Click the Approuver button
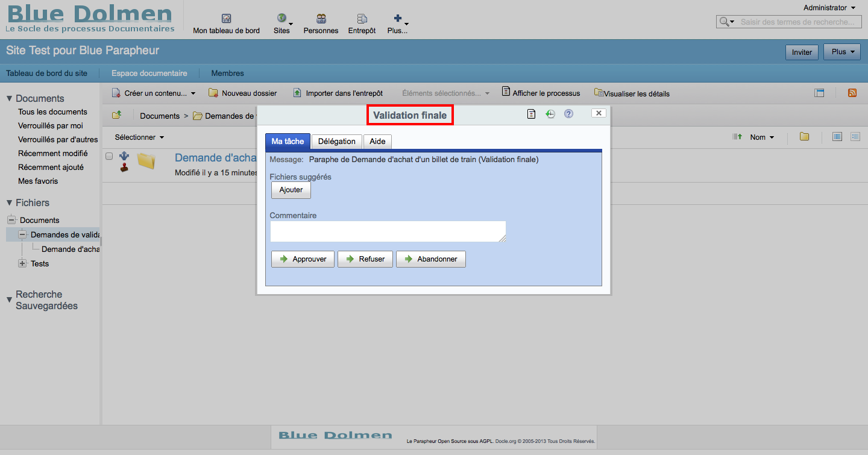The width and height of the screenshot is (868, 455). [303, 259]
